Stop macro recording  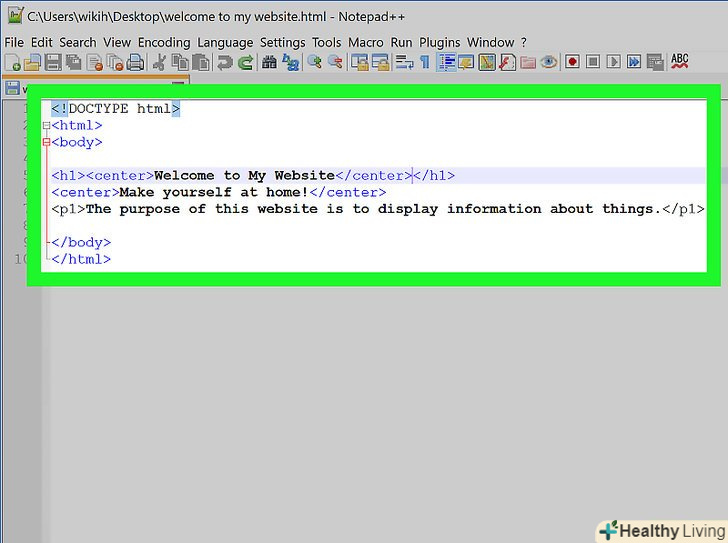(x=592, y=62)
